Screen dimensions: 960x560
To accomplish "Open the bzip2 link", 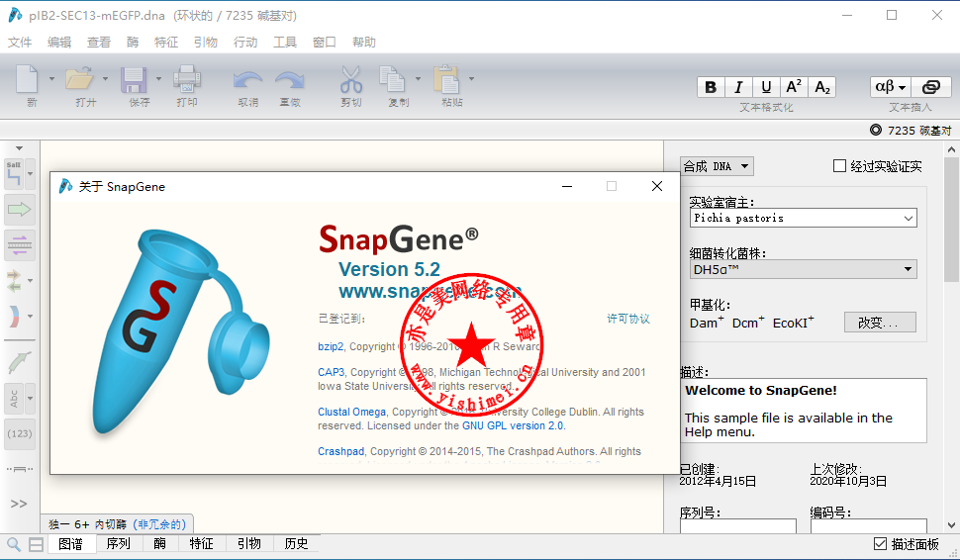I will click(331, 346).
